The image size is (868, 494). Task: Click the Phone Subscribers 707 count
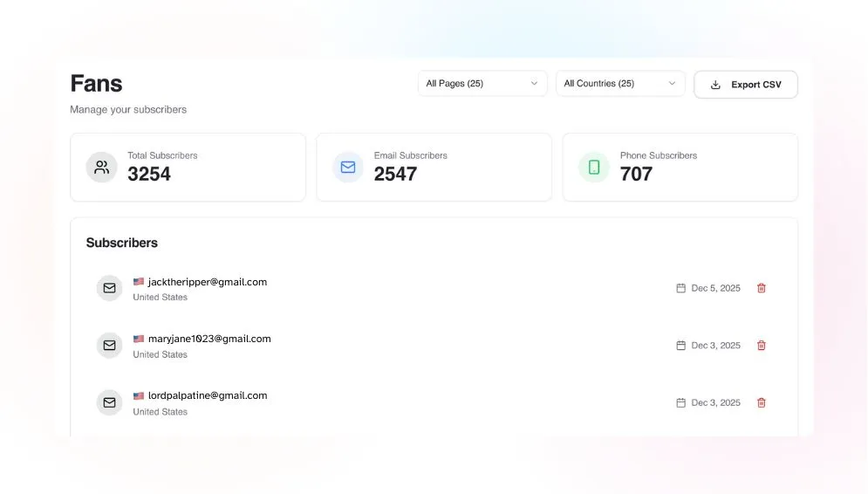coord(636,175)
